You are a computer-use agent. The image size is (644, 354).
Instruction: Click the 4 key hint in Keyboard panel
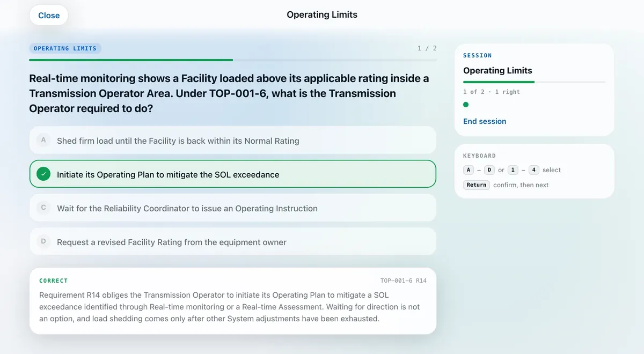tap(533, 170)
